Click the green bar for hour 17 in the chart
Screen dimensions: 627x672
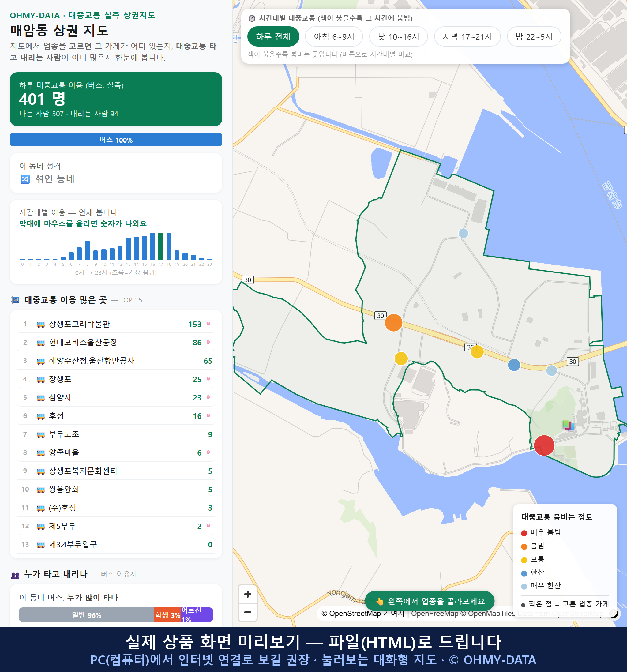point(161,246)
